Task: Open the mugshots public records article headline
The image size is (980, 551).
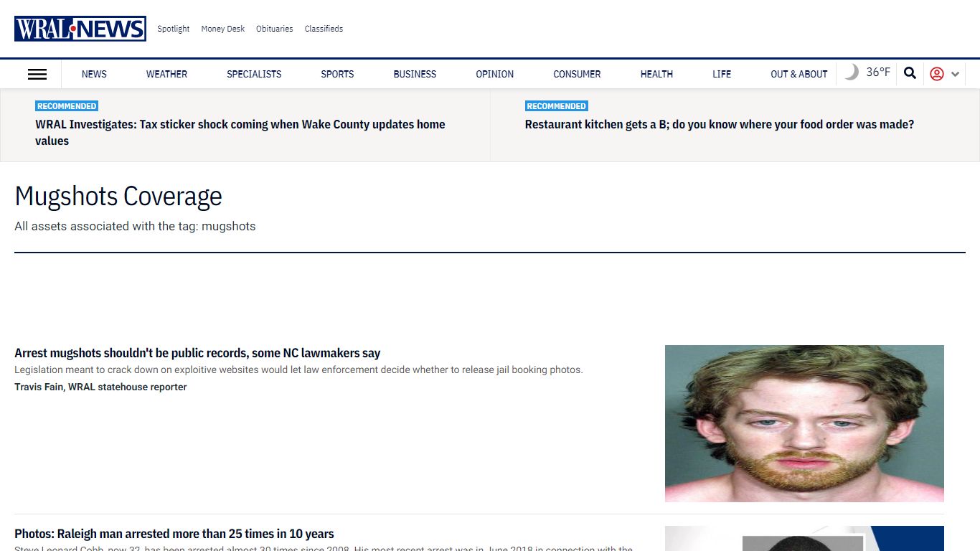Action: pos(197,352)
